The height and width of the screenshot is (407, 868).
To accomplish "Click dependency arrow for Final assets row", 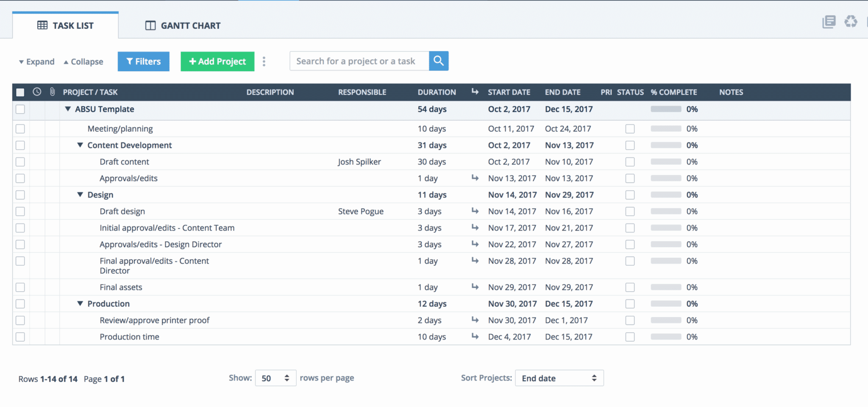I will click(x=475, y=287).
